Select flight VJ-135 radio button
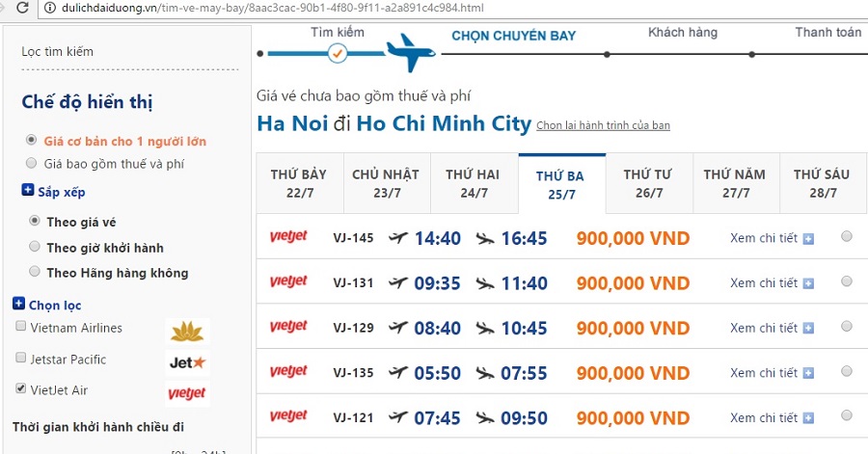Viewport: 868px width, 454px height. 847,370
